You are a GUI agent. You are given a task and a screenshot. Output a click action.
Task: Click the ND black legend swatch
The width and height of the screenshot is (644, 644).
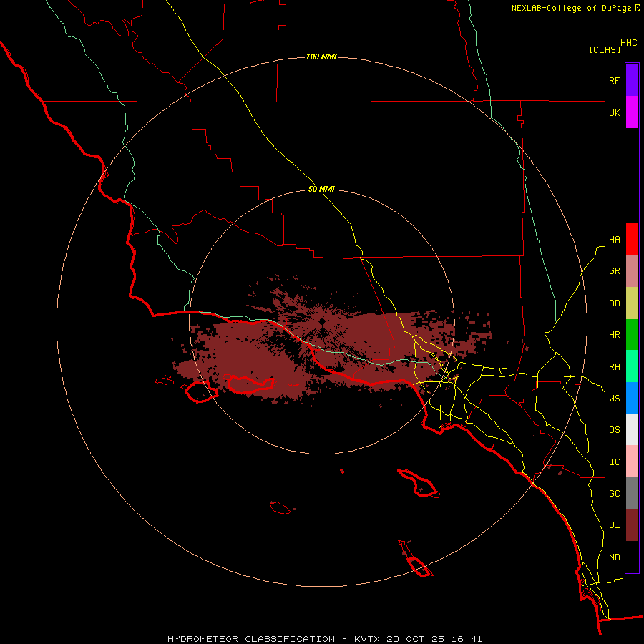(632, 557)
